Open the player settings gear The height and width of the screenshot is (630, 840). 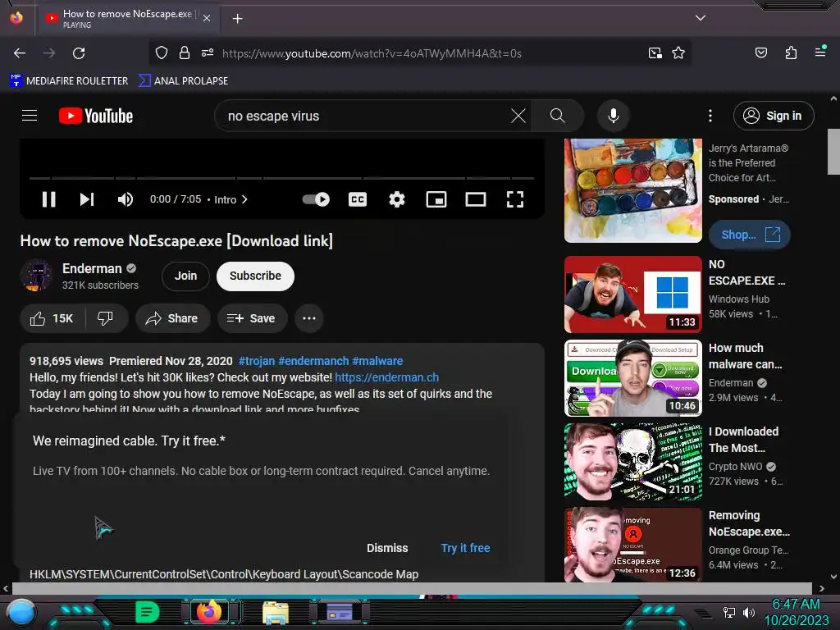[397, 199]
